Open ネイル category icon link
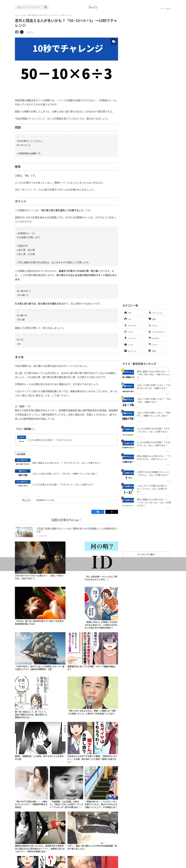 point(159,325)
